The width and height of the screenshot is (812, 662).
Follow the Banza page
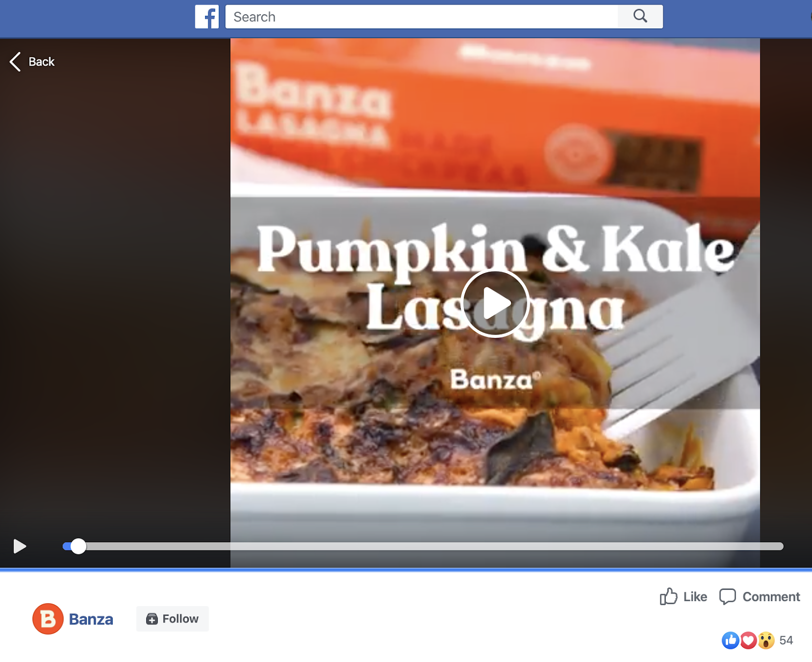173,619
